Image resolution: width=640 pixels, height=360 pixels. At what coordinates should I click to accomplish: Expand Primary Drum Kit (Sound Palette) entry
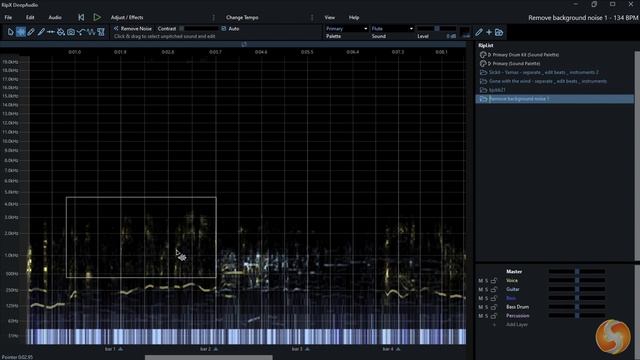(489, 55)
